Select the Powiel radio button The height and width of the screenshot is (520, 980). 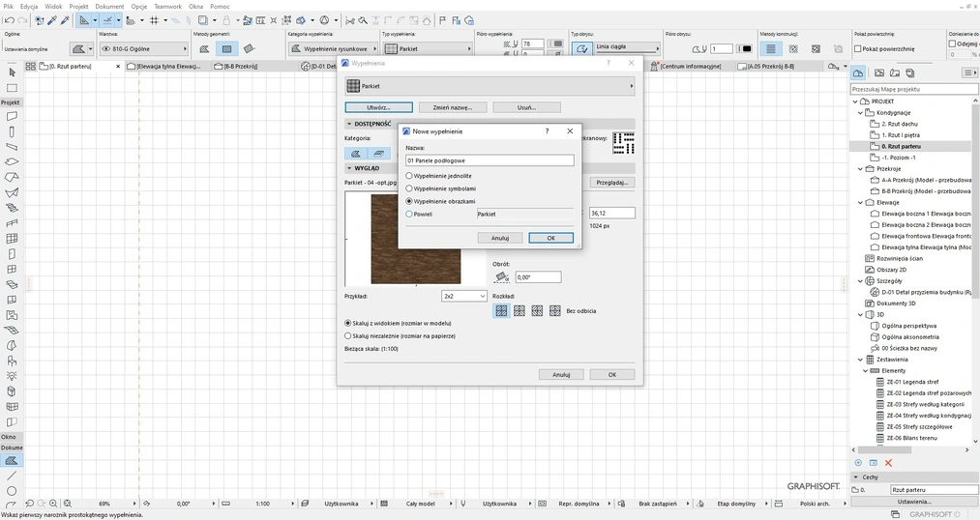click(x=409, y=214)
